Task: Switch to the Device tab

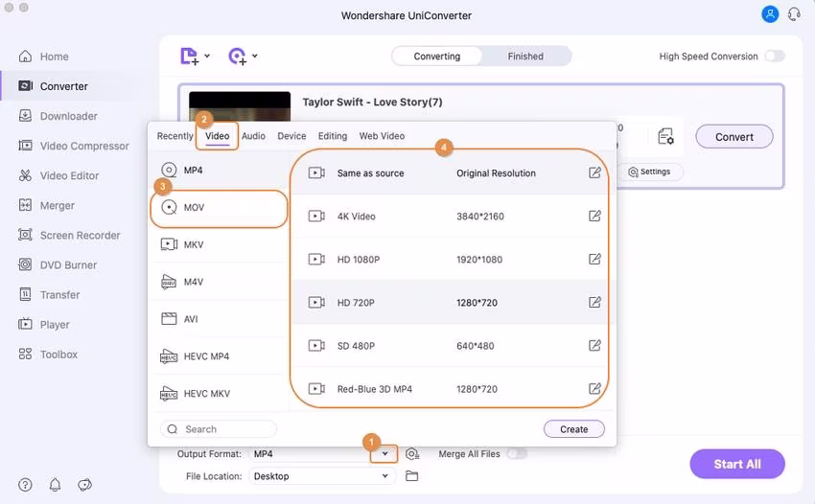Action: pos(291,136)
